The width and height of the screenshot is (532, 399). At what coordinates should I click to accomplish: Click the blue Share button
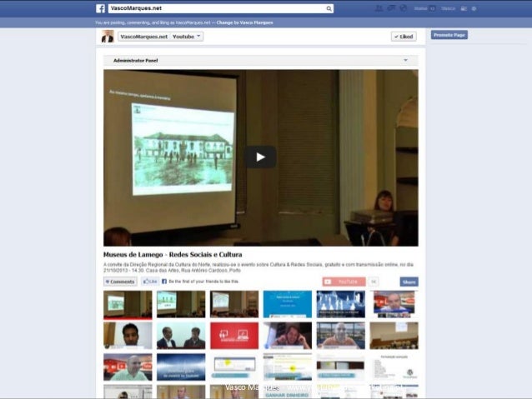point(409,282)
